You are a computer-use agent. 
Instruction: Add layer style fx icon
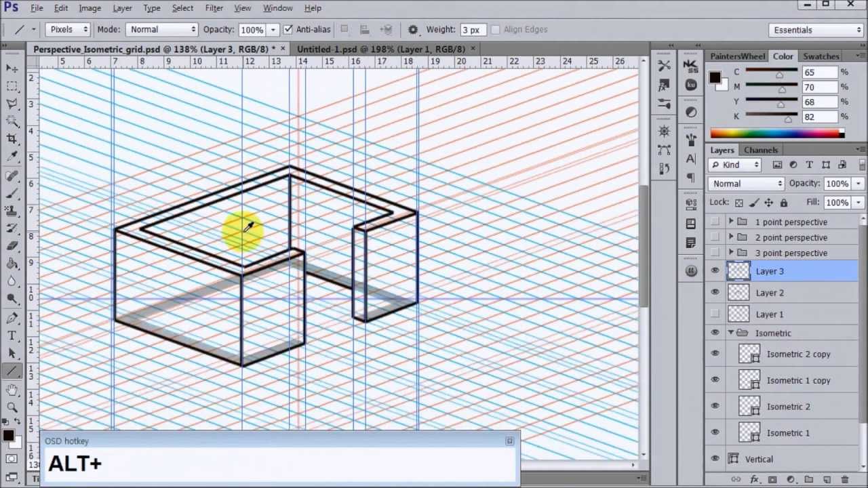pyautogui.click(x=753, y=480)
